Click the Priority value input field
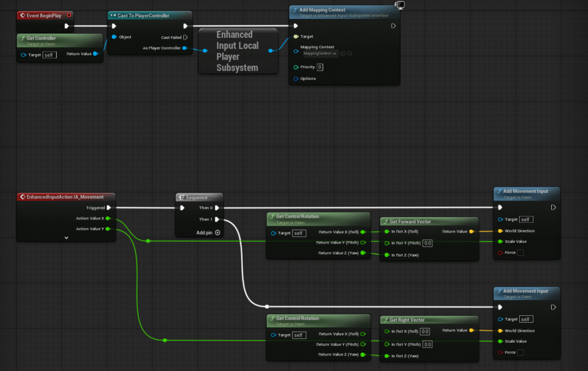Image resolution: width=588 pixels, height=371 pixels. pos(320,67)
